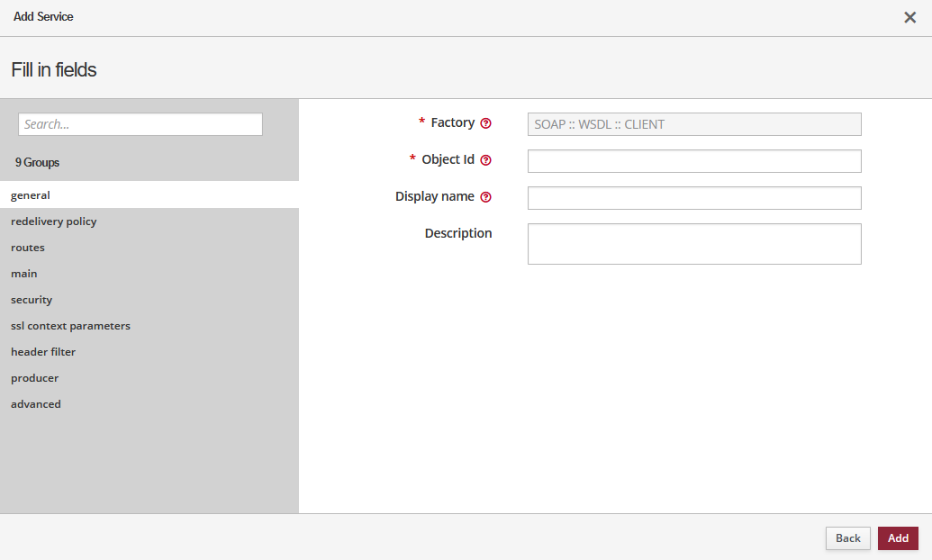Switch to the routes group
The height and width of the screenshot is (560, 932).
(x=28, y=247)
